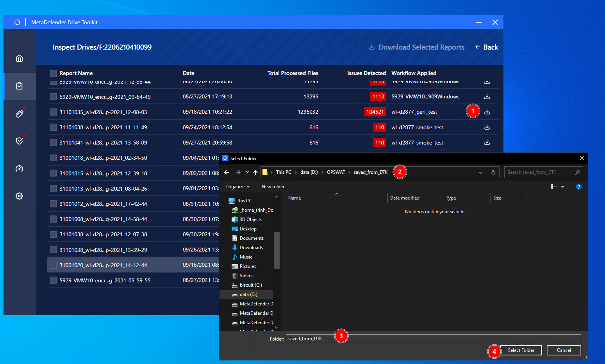Image resolution: width=605 pixels, height=364 pixels.
Task: Open view options dropdown arrow
Action: (x=563, y=187)
